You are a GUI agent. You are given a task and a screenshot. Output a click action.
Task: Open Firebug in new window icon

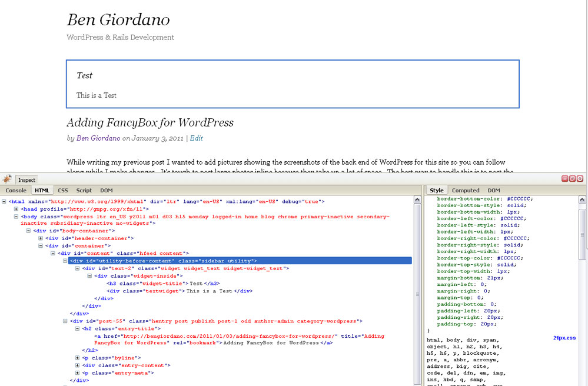[573, 179]
